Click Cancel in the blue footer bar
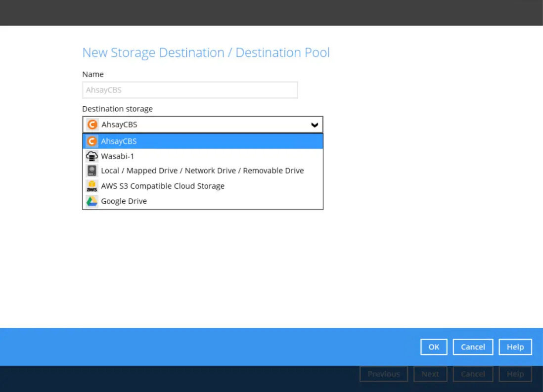The width and height of the screenshot is (543, 392). [x=473, y=347]
